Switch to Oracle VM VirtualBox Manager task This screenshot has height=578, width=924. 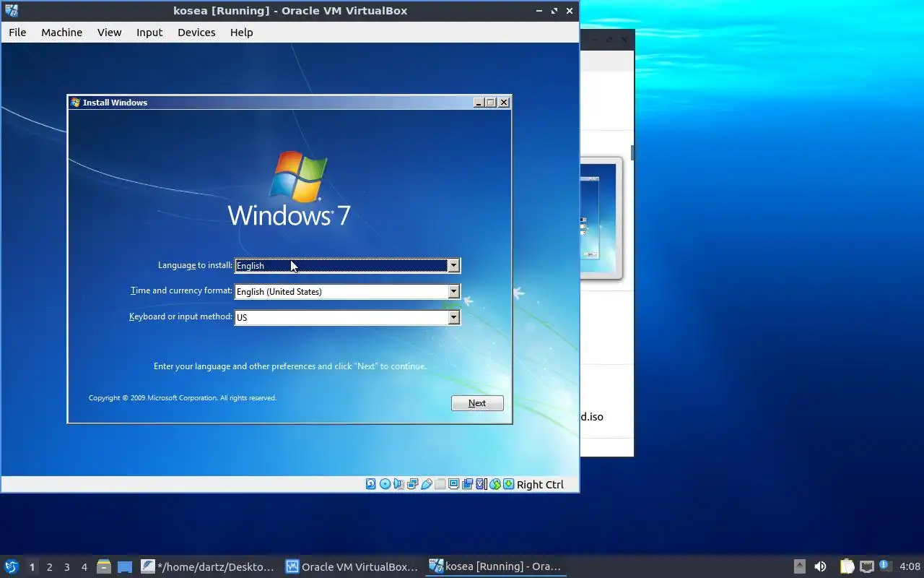pos(352,566)
